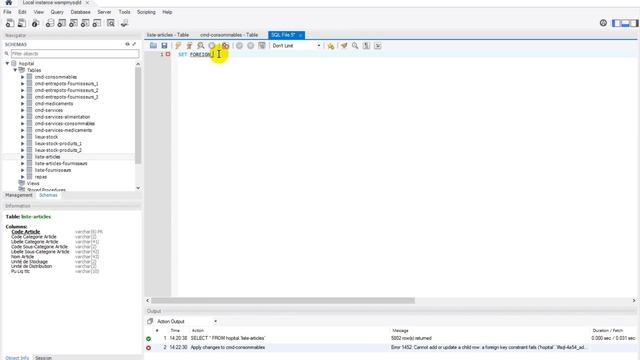Close the SQL File 5 tab

point(300,36)
